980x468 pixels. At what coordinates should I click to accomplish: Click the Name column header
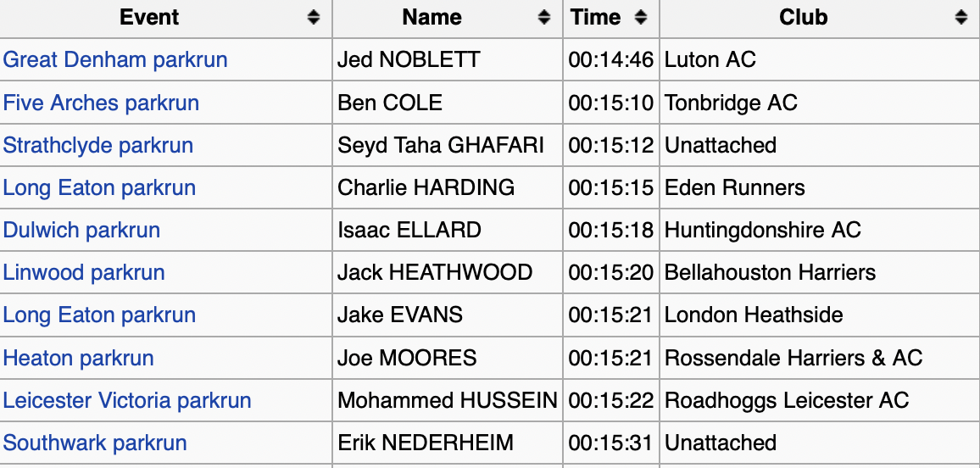[432, 18]
